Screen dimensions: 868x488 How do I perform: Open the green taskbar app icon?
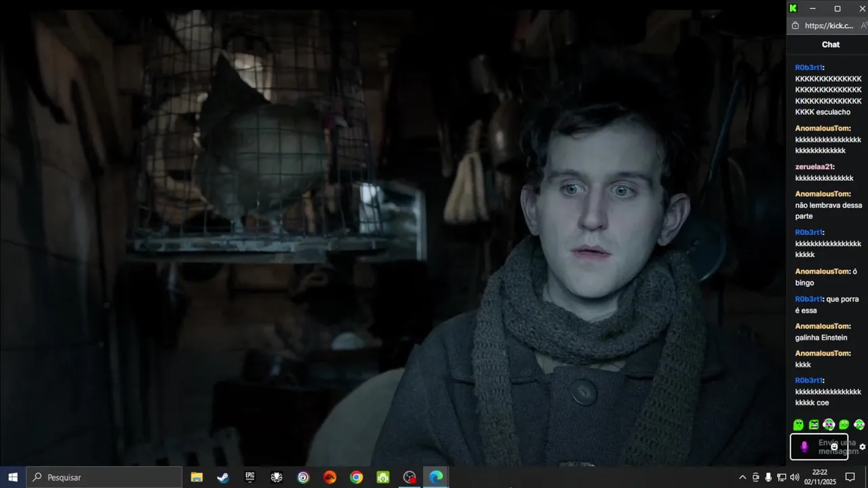point(383,477)
